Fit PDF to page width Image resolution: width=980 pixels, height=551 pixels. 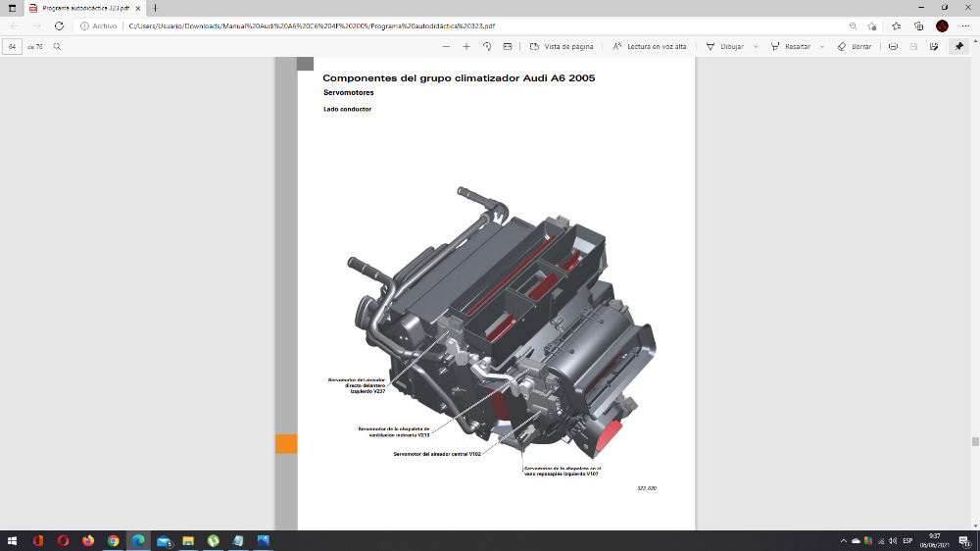click(x=508, y=46)
